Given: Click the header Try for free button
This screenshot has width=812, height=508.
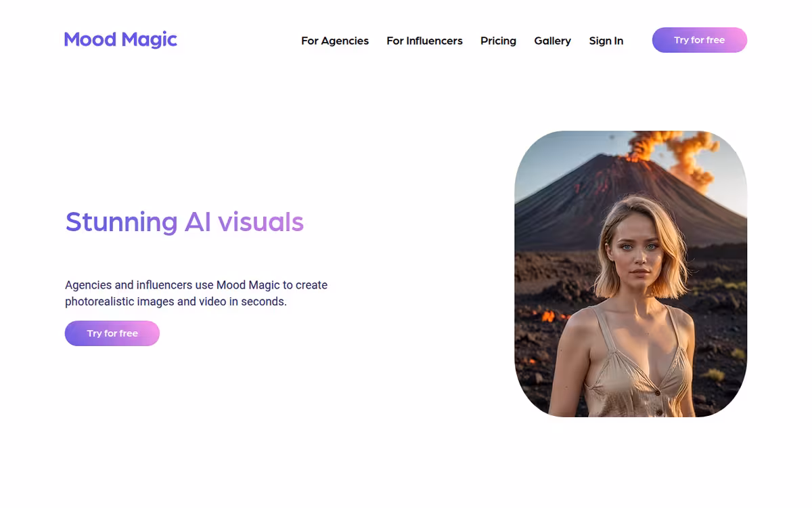Looking at the screenshot, I should coord(700,40).
